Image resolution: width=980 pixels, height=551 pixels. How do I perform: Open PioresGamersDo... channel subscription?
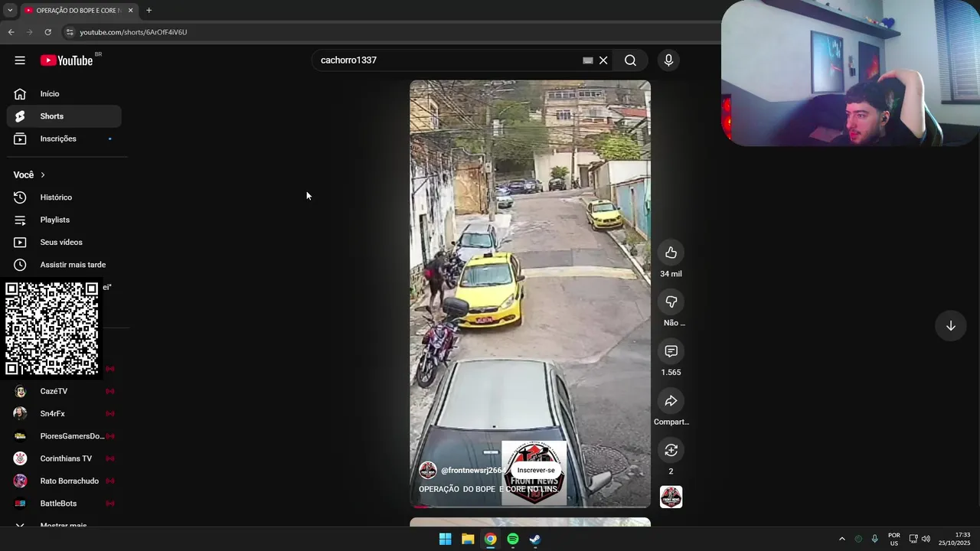click(x=64, y=436)
